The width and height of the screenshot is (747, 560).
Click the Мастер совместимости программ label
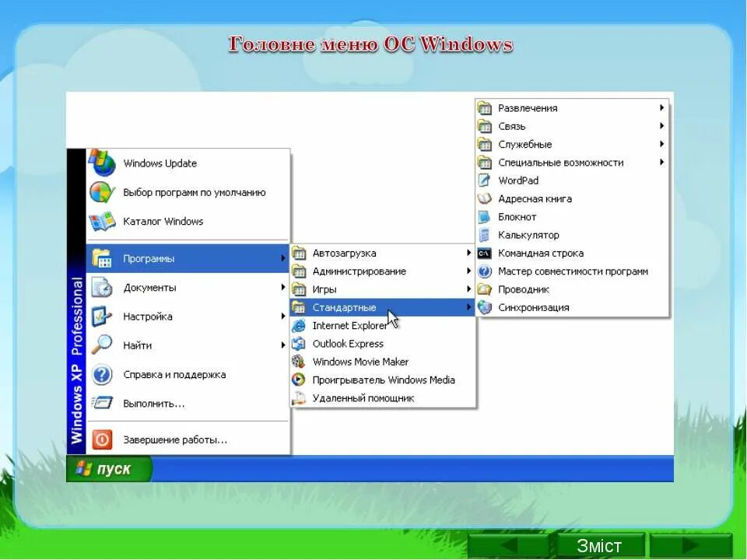click(x=573, y=271)
